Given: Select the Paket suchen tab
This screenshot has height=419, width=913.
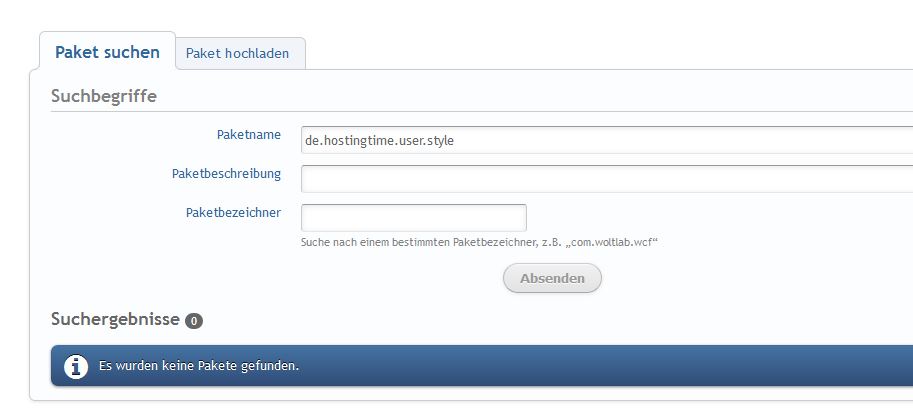Looking at the screenshot, I should 107,52.
